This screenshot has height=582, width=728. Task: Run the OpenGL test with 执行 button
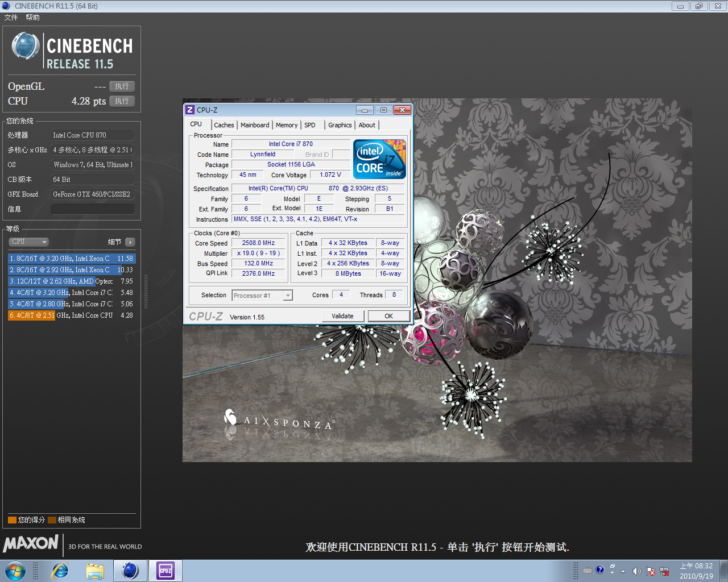[122, 86]
